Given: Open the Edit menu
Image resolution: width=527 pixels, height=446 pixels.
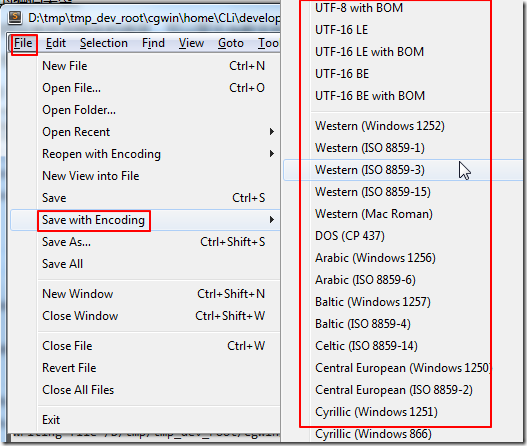Looking at the screenshot, I should pyautogui.click(x=56, y=43).
